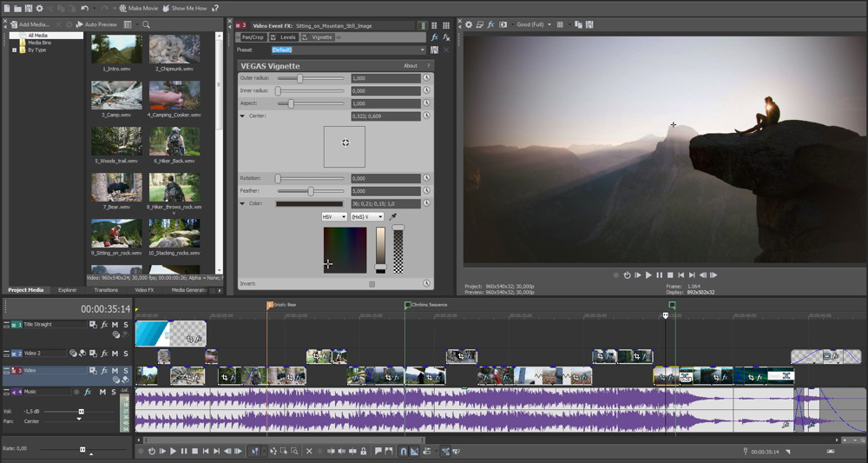Collapse the Center parameter section
The width and height of the screenshot is (868, 463).
click(x=243, y=116)
